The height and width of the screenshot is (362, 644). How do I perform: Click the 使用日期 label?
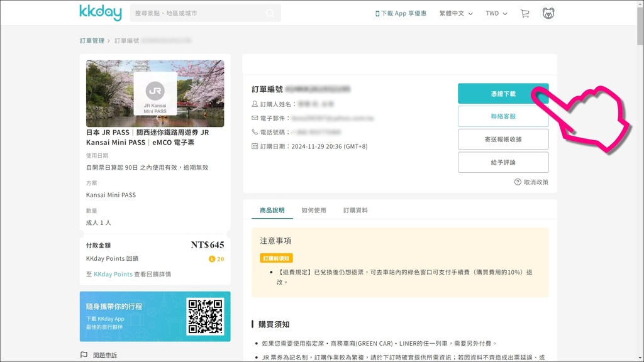click(x=97, y=156)
